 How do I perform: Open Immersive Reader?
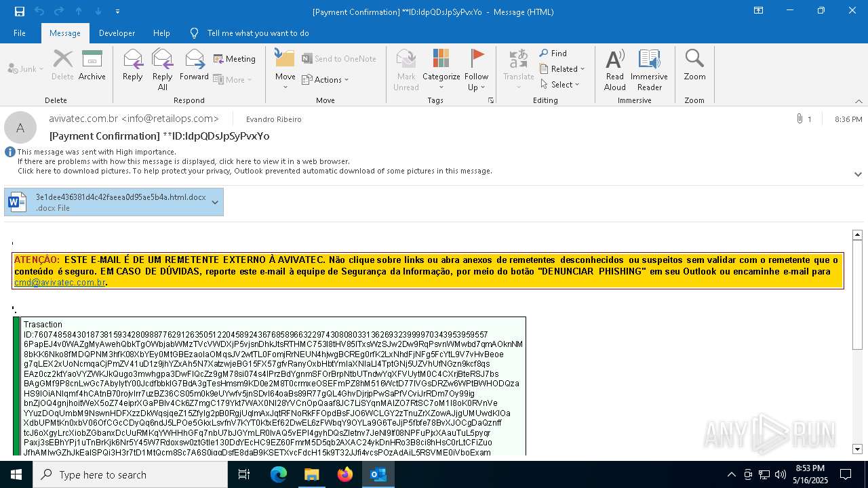point(649,70)
